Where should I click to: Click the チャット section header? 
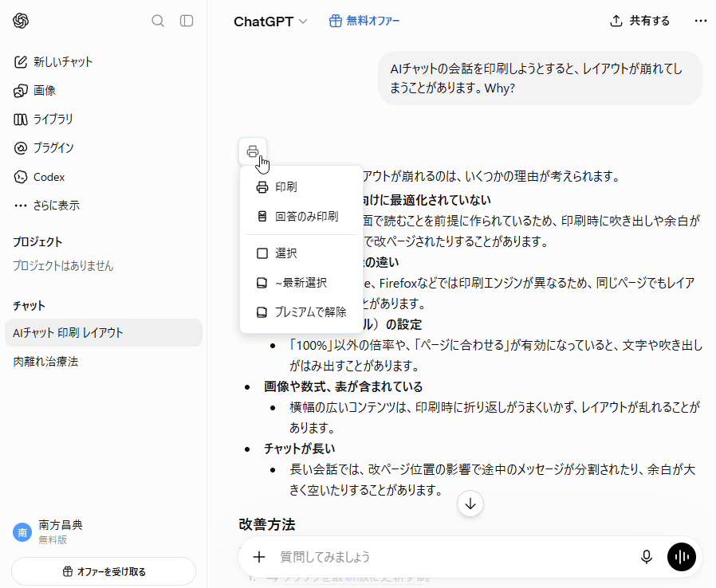click(x=29, y=306)
